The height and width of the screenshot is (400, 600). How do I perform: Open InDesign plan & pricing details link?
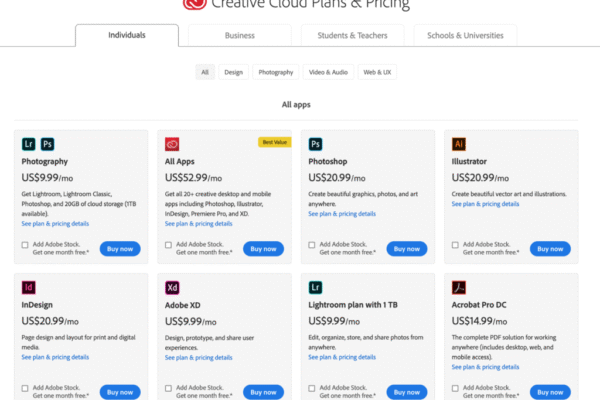click(55, 357)
